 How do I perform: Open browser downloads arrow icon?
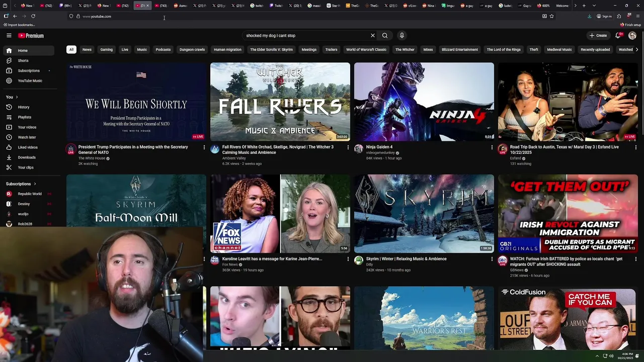coord(589,16)
